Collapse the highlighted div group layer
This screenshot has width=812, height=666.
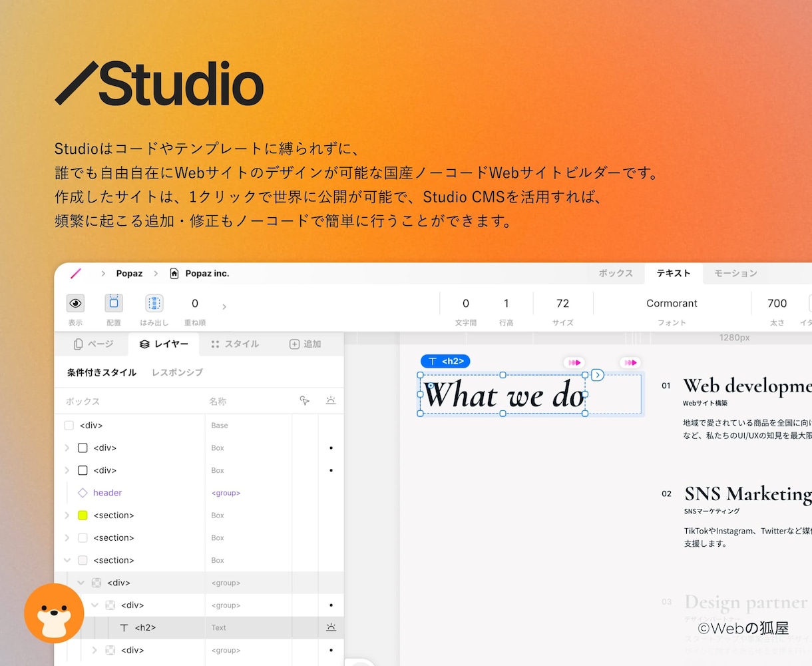point(81,583)
